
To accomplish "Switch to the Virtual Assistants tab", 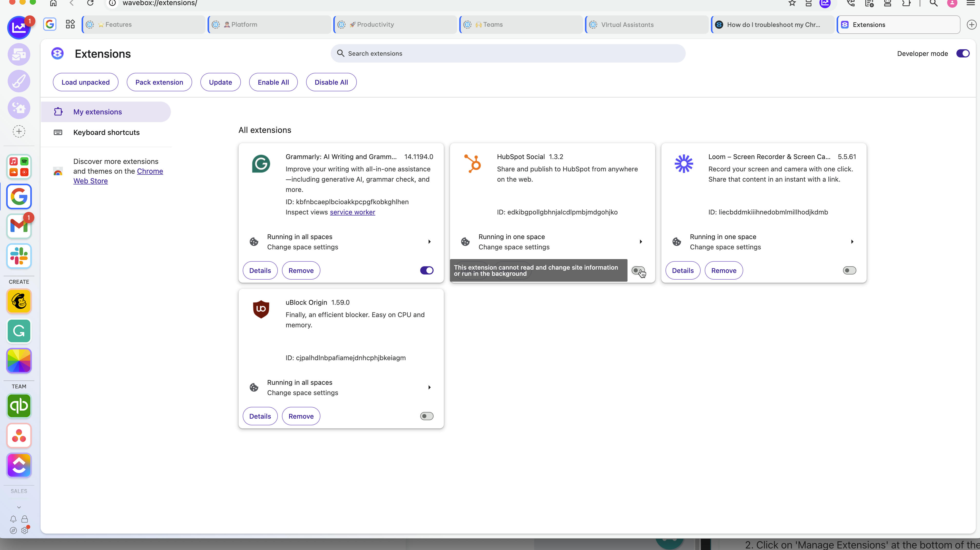I will (647, 25).
